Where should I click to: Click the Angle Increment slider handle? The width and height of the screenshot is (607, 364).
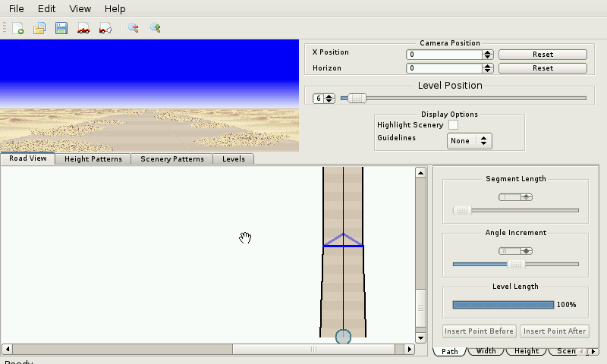click(516, 264)
